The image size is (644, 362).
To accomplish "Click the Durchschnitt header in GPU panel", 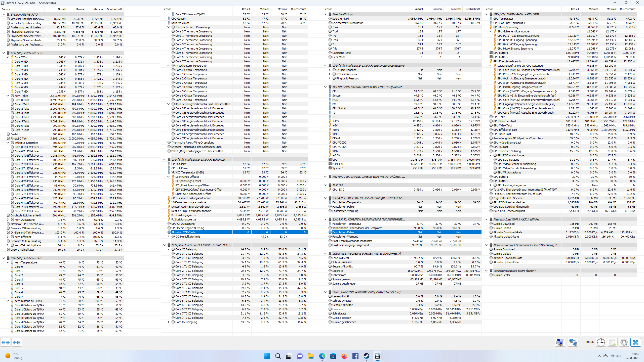I will (627, 9).
